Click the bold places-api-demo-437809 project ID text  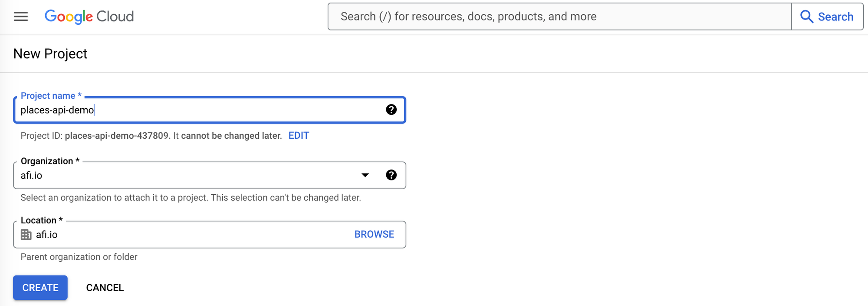[x=117, y=135]
